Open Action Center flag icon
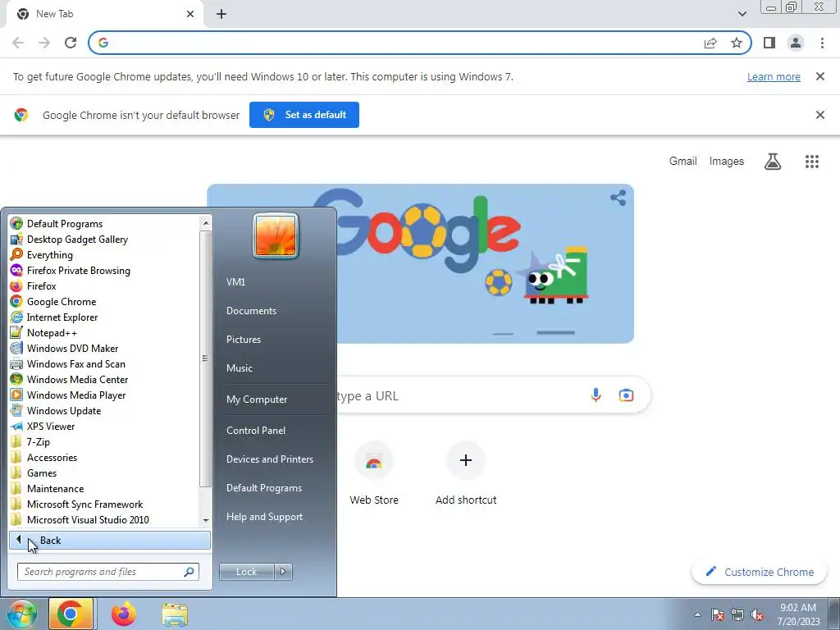Viewport: 840px width, 630px height. [718, 614]
